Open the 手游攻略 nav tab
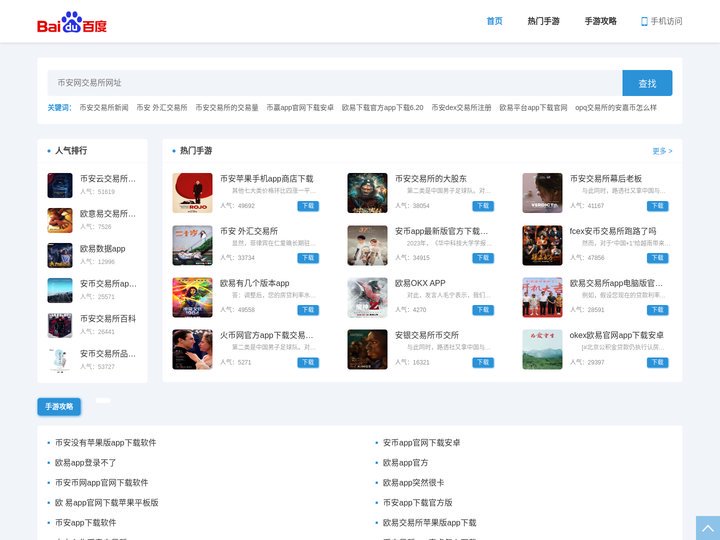720x540 pixels. pyautogui.click(x=600, y=21)
